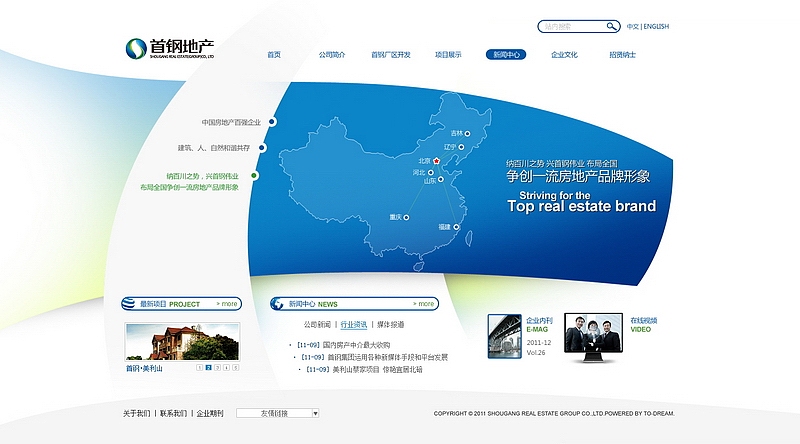Select the 福建 map point
800x444 pixels.
tap(456, 227)
